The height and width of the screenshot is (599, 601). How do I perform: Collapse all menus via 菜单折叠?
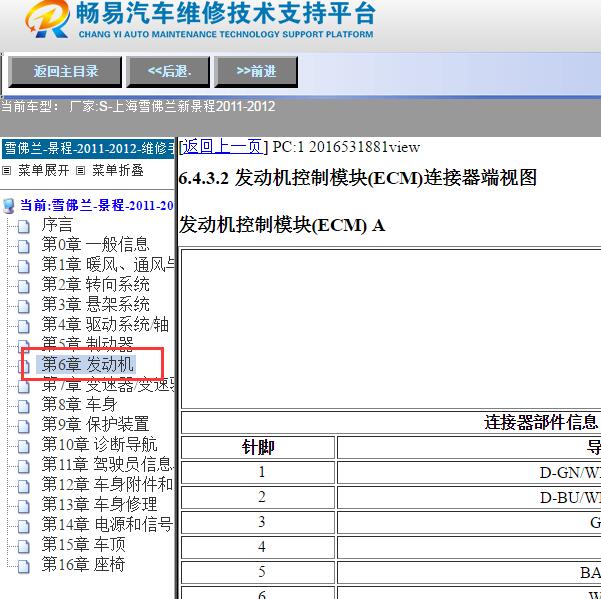[118, 170]
